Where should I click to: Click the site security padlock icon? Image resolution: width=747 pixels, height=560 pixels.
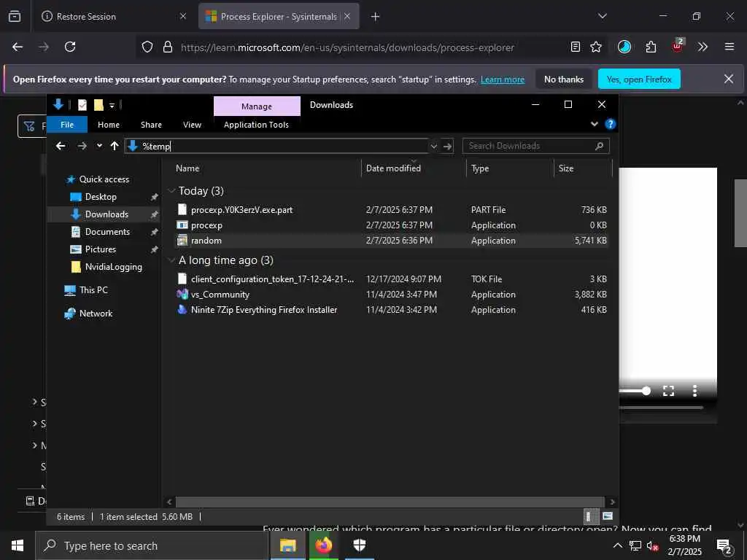[x=168, y=47]
